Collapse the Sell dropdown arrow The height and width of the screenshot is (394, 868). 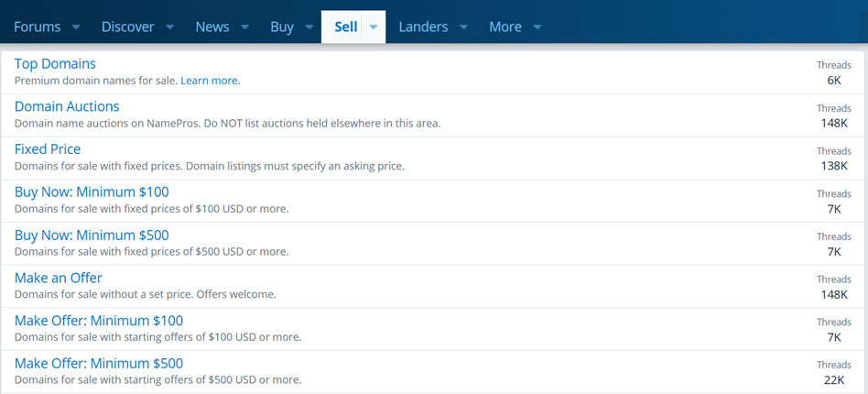click(x=374, y=27)
